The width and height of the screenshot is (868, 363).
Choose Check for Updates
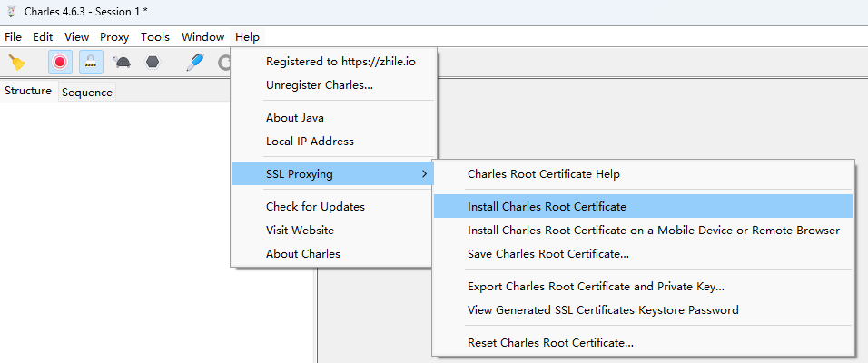pyautogui.click(x=334, y=206)
